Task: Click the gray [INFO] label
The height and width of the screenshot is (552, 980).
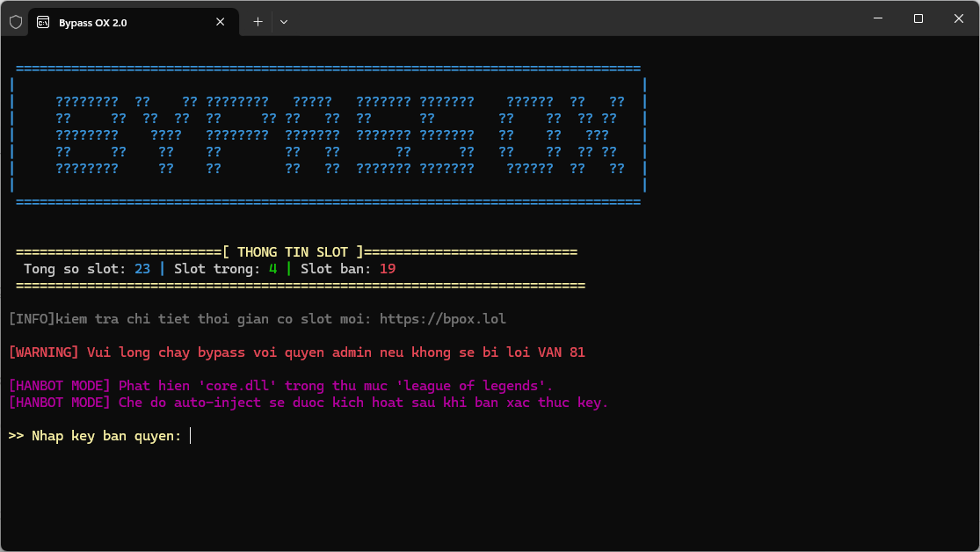Action: tap(32, 319)
